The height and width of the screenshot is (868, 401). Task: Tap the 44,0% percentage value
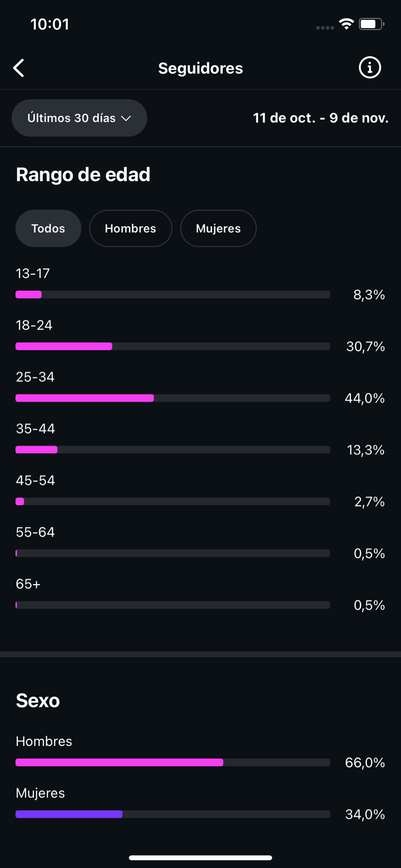pos(365,398)
